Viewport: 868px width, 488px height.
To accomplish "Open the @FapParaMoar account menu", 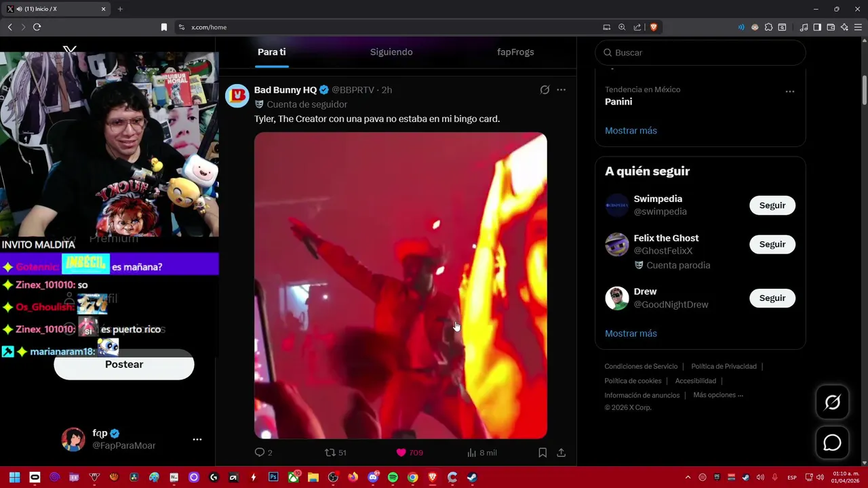I will coord(132,439).
